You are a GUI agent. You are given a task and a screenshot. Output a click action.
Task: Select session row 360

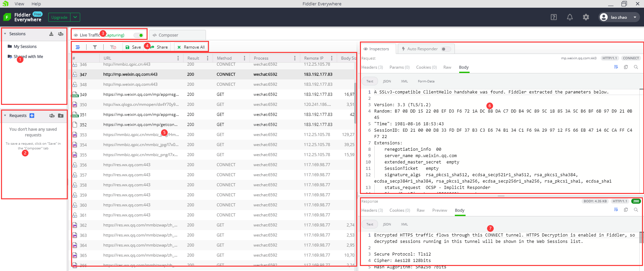pyautogui.click(x=213, y=205)
